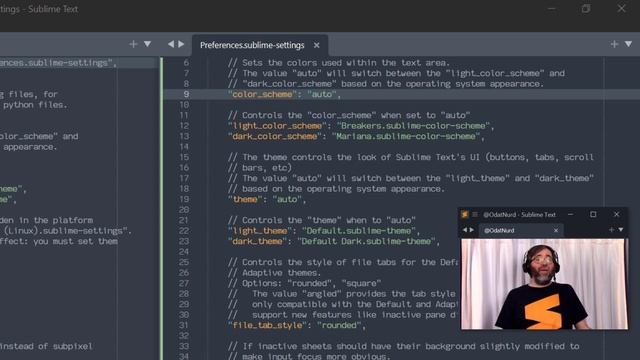
Task: Click next tab arrow in @OdatNurd window
Action: pyautogui.click(x=472, y=230)
